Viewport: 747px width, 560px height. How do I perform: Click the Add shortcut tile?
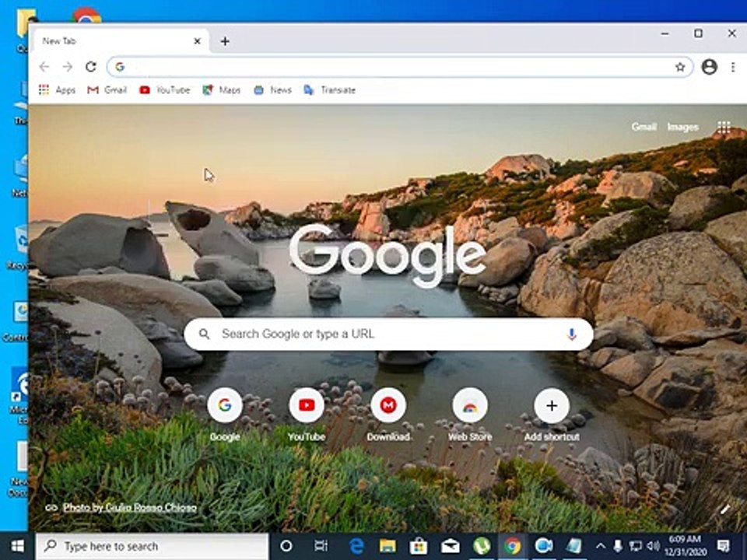(552, 414)
